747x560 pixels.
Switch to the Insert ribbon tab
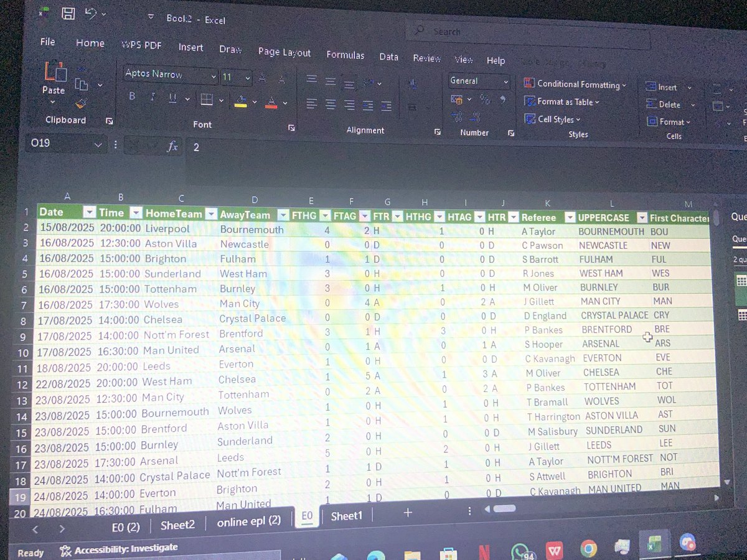[x=190, y=47]
